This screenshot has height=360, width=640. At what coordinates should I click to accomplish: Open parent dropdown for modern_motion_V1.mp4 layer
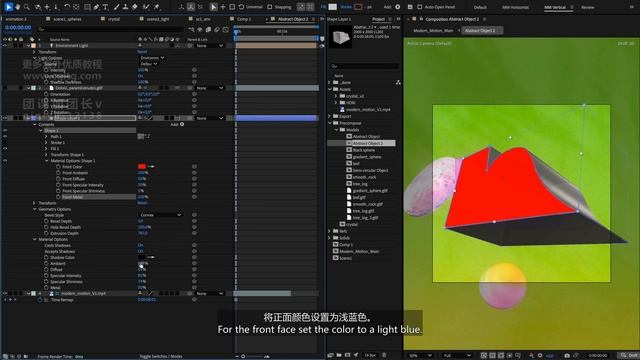click(210, 293)
